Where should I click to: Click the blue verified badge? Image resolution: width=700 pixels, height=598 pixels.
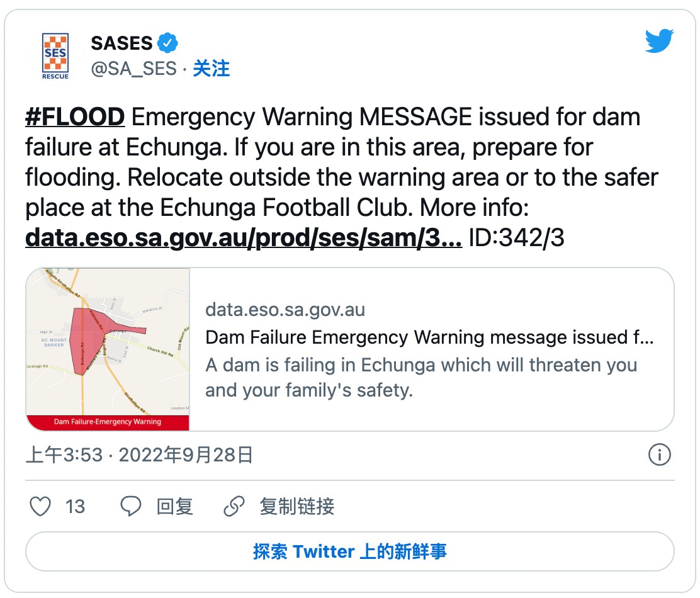pyautogui.click(x=168, y=43)
